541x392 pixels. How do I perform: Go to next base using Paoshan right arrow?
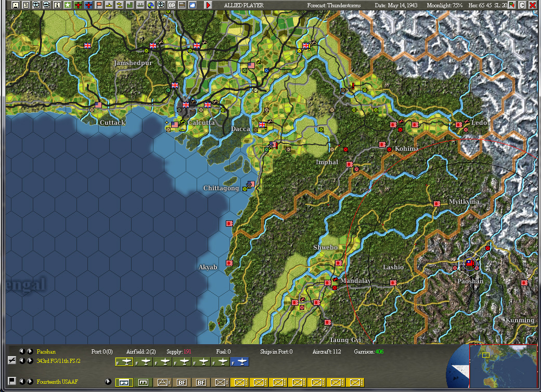[x=30, y=351]
